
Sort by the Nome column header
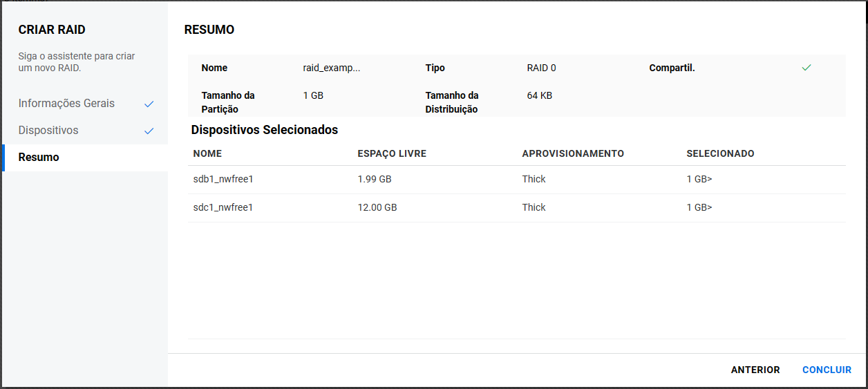pyautogui.click(x=207, y=154)
